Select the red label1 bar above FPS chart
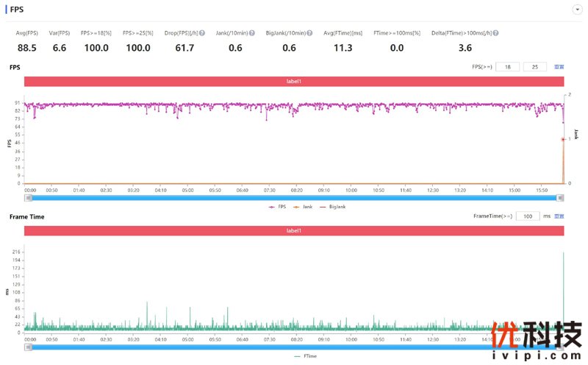 (x=294, y=81)
